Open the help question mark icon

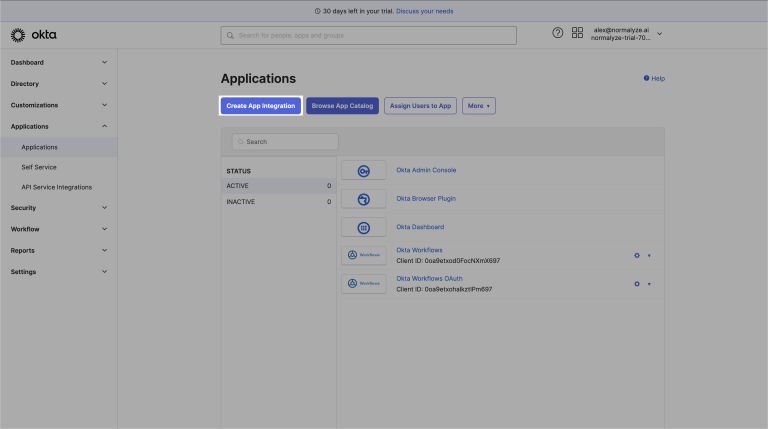558,33
